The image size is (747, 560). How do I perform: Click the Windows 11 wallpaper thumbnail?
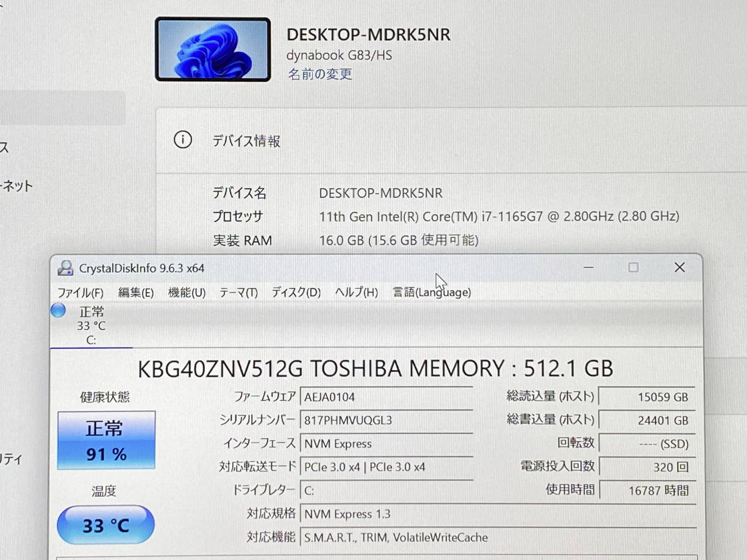coord(213,49)
